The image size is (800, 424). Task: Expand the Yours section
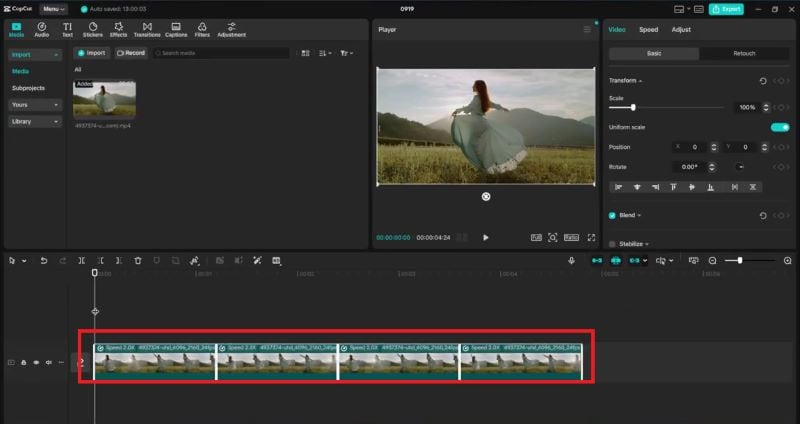pos(35,105)
